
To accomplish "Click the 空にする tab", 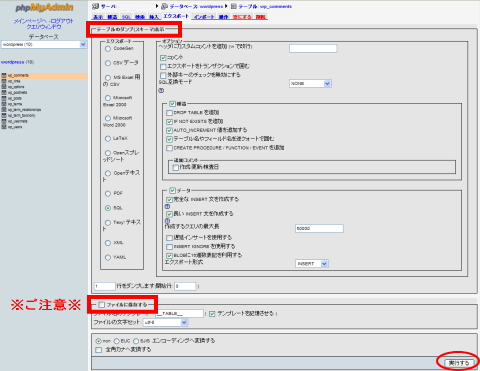I will pos(242,17).
